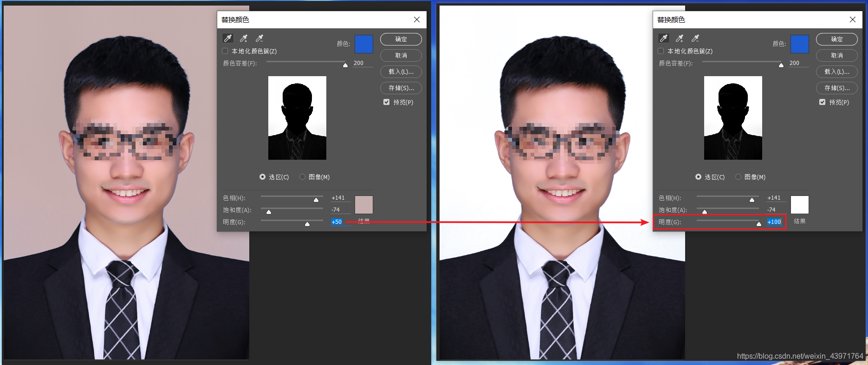
Task: Click 色相 value +141 in left dialog
Action: click(340, 198)
